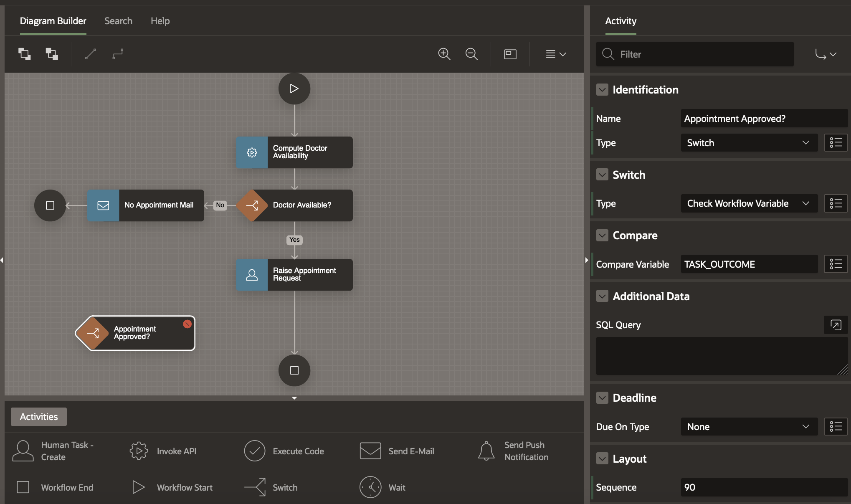
Task: Click the send to back icon
Action: [x=52, y=54]
